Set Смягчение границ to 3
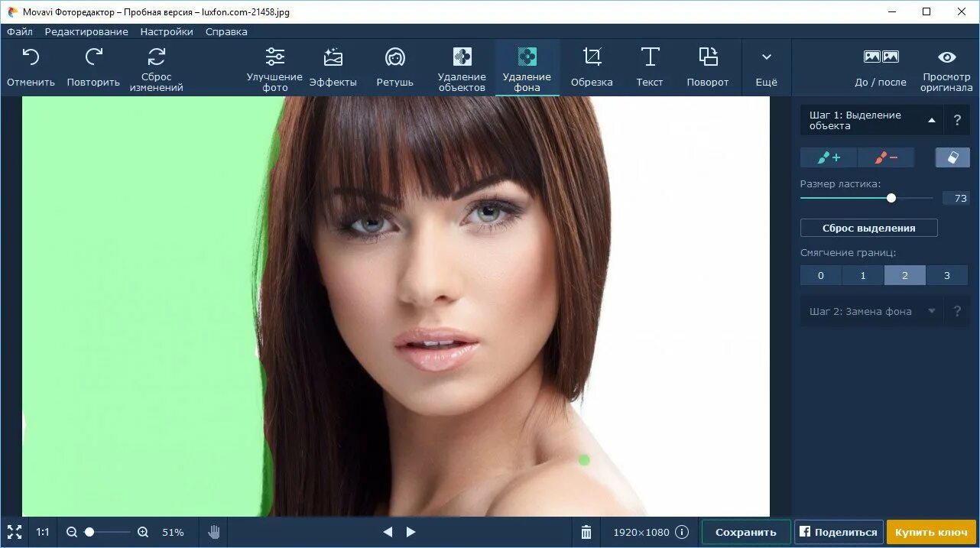980x548 pixels. (x=947, y=275)
